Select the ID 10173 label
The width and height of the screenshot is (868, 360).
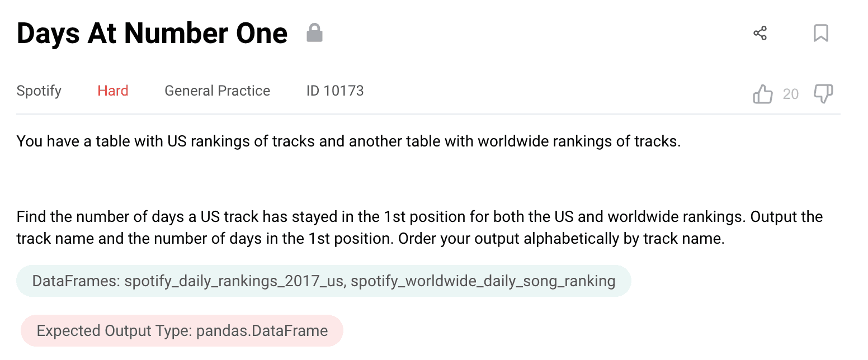coord(334,91)
